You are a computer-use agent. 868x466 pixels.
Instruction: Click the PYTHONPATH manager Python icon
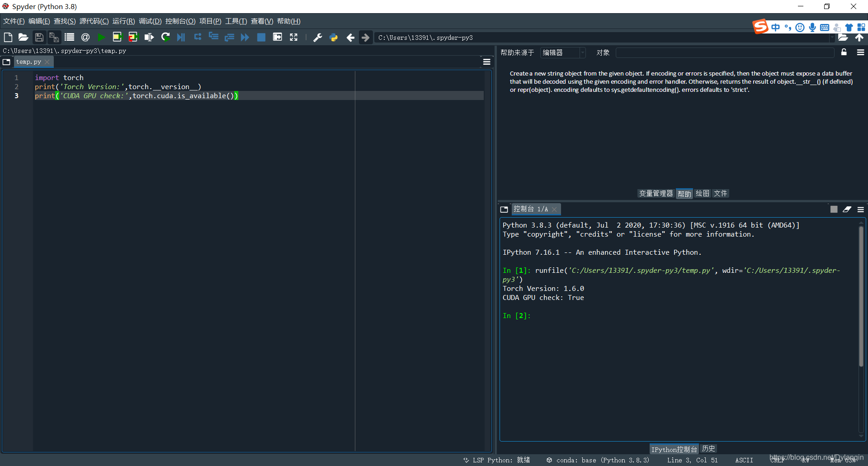(x=334, y=38)
